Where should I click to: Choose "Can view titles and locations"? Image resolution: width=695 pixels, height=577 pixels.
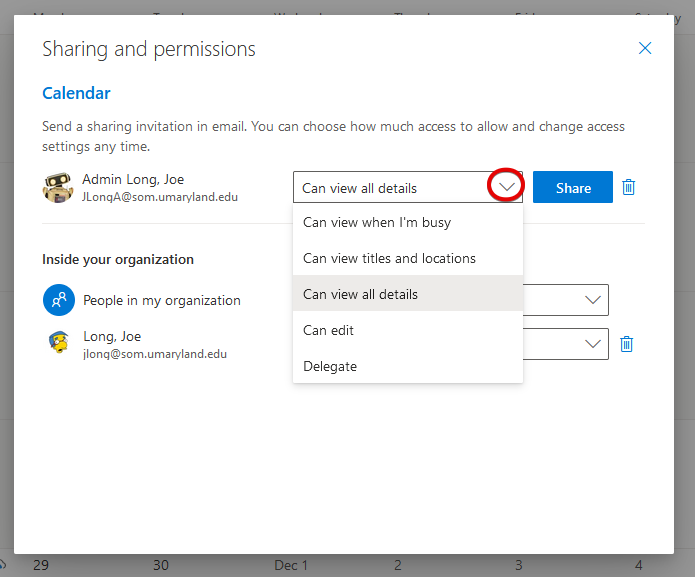(389, 258)
